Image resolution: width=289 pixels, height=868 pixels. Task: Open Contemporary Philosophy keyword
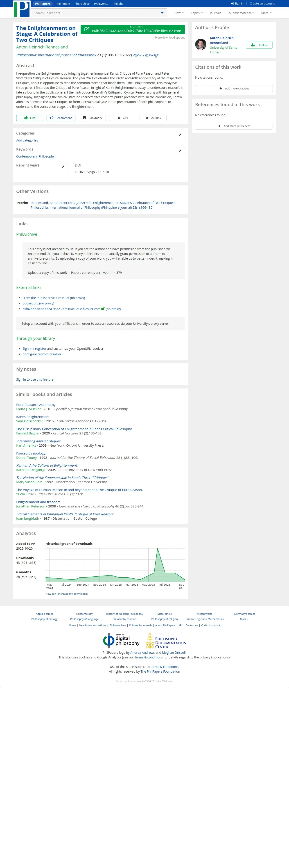[x=35, y=156]
